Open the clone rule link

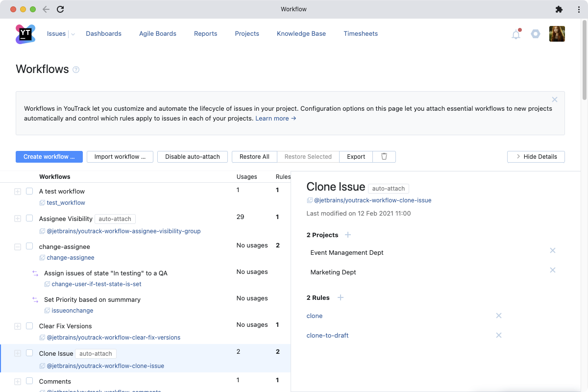315,316
